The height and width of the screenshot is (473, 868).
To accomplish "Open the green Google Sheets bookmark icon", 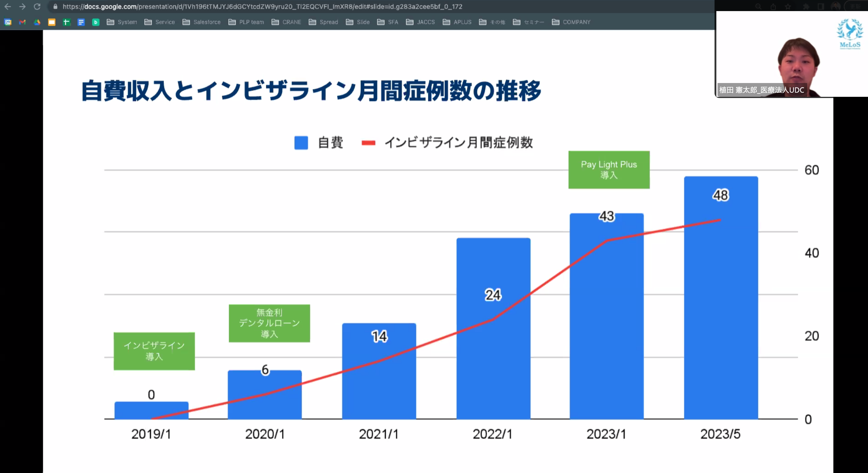I will (66, 22).
